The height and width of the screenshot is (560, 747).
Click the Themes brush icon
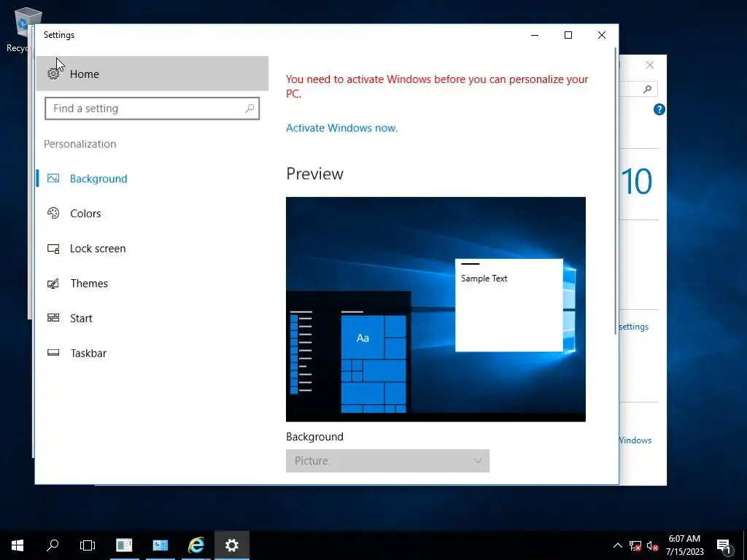pyautogui.click(x=53, y=284)
